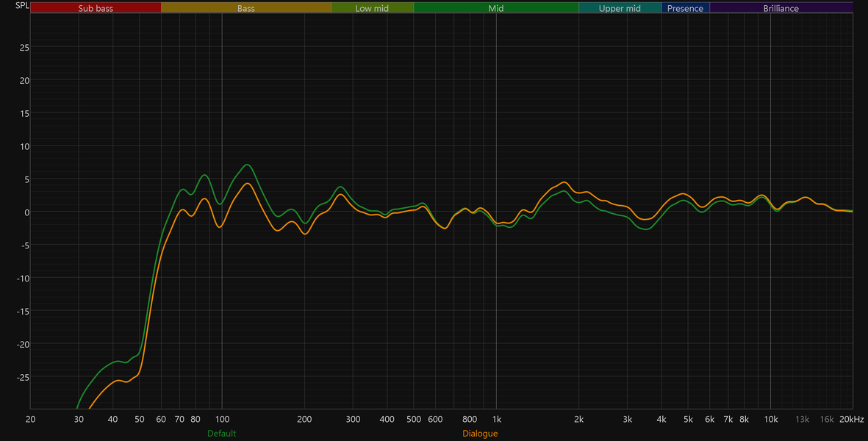The image size is (868, 441).
Task: Click the 3k frequency axis label
Action: pos(627,420)
